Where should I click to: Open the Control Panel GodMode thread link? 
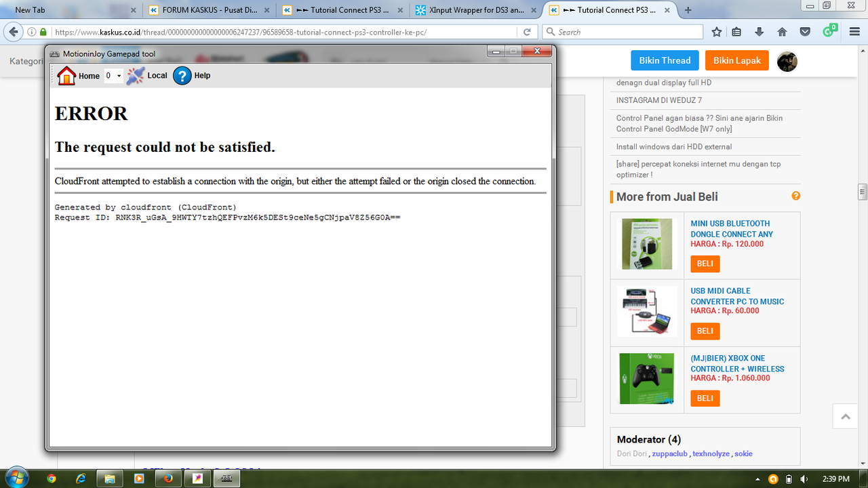[699, 123]
